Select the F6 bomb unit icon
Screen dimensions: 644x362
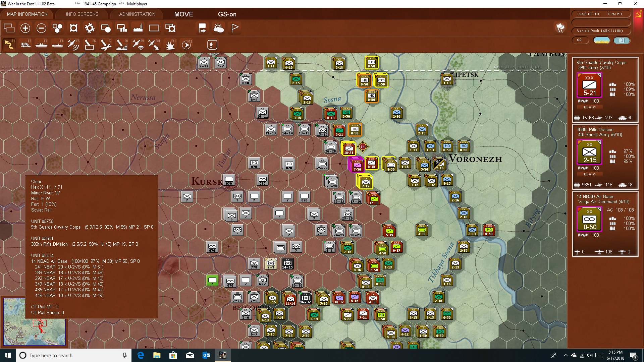point(90,44)
